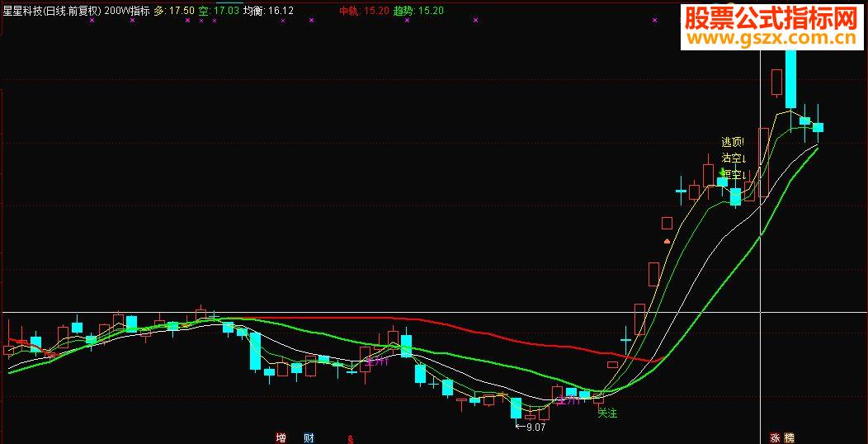Click the red dollar sign marker
The width and height of the screenshot is (868, 444).
[x=350, y=440]
